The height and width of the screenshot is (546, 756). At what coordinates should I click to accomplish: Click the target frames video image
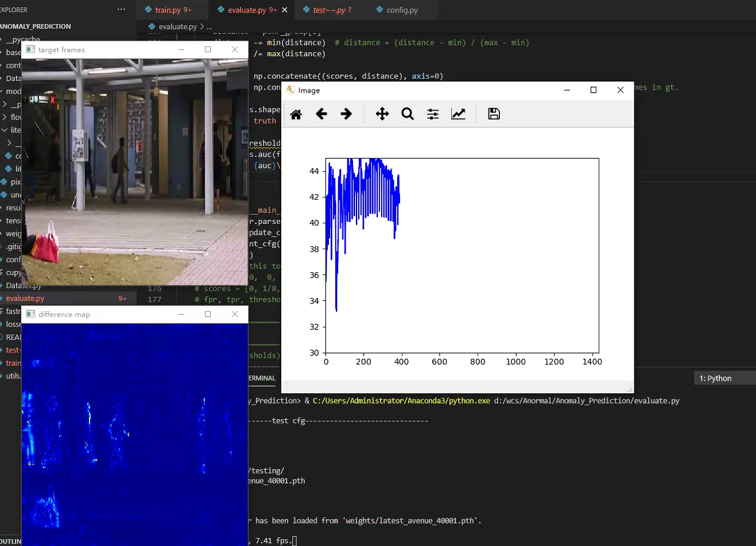click(135, 172)
